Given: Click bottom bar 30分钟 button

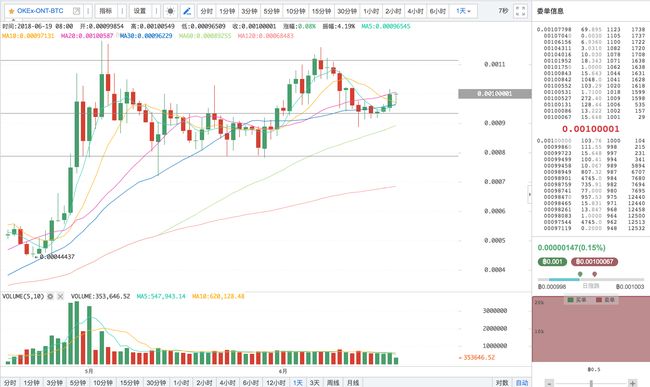Looking at the screenshot, I should [x=156, y=382].
